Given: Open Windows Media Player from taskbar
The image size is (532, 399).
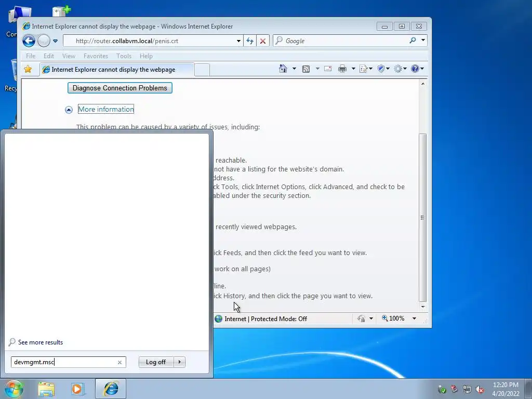Looking at the screenshot, I should [x=77, y=389].
